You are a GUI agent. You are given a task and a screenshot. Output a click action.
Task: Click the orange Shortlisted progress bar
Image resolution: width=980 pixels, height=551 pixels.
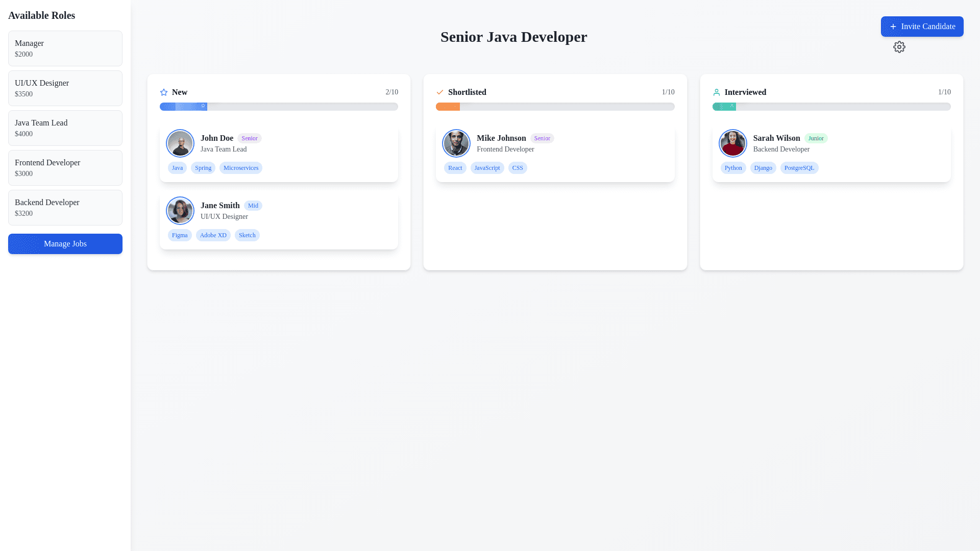coord(448,107)
